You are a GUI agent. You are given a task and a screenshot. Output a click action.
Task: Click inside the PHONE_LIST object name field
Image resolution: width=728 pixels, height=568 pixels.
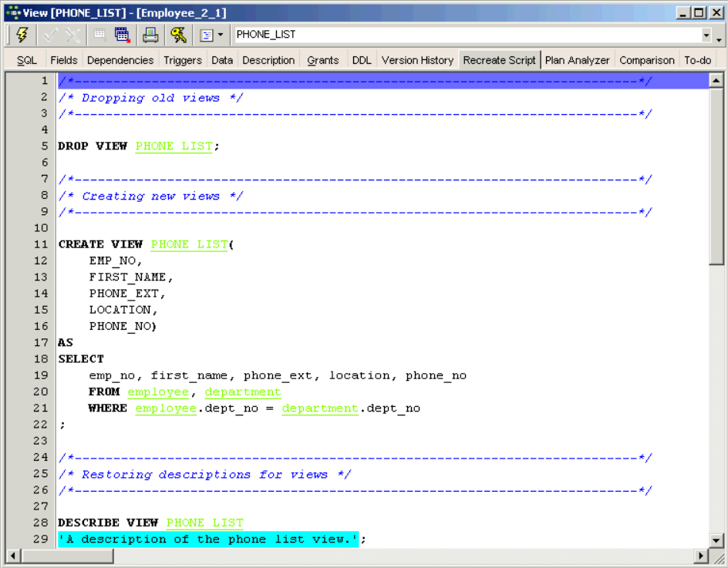(463, 35)
